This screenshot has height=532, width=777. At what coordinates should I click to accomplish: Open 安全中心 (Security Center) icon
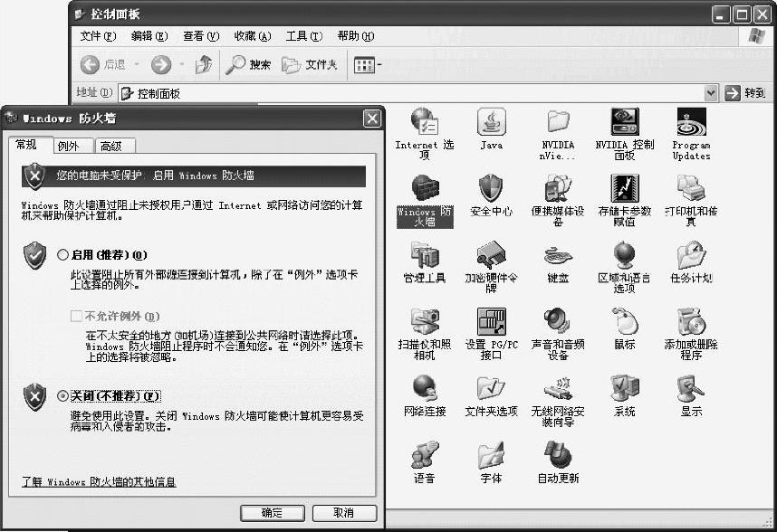491,190
